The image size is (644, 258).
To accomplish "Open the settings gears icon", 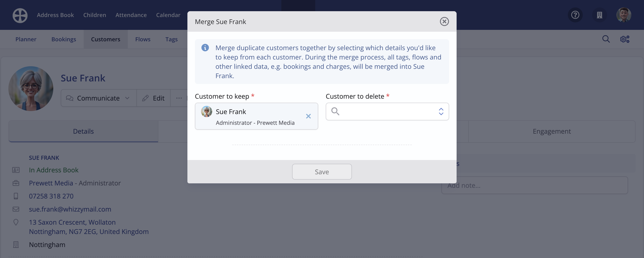I will tap(625, 39).
